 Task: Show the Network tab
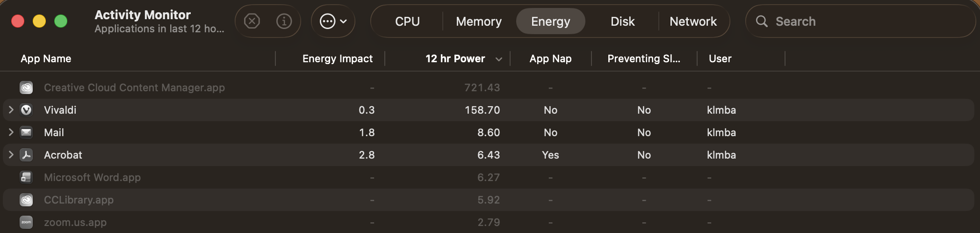click(693, 22)
